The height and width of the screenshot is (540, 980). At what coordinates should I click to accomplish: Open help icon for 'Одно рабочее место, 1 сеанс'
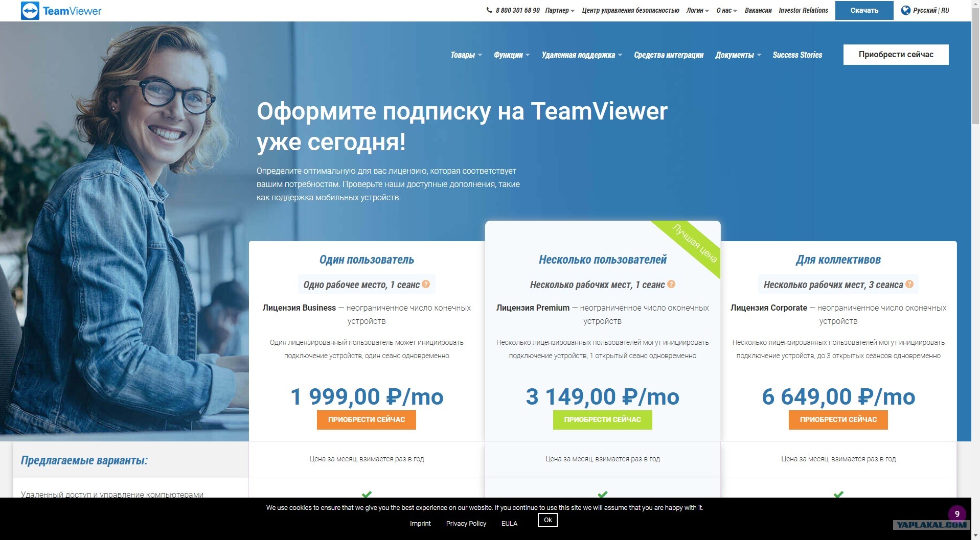[x=426, y=284]
